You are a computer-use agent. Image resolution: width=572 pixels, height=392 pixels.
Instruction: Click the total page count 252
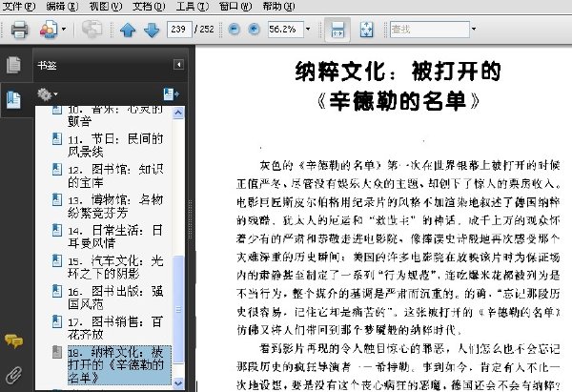207,30
